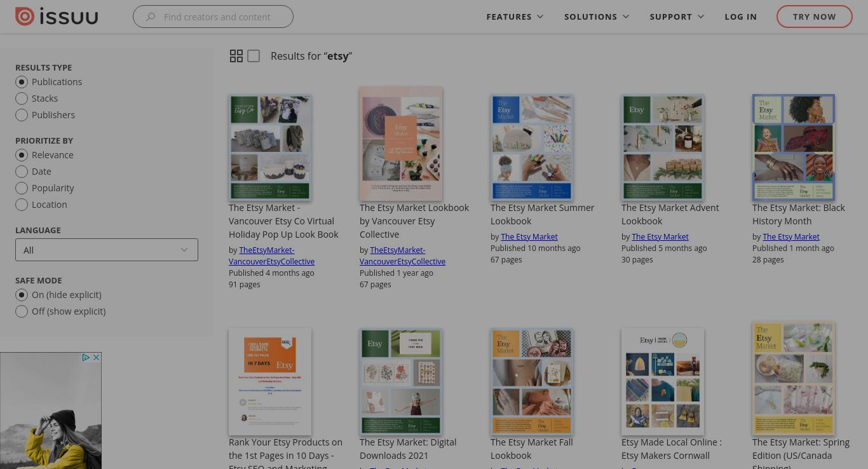Image resolution: width=868 pixels, height=469 pixels.
Task: Open title The Etsy Market: Digital Downloads 2021
Action: 408,449
